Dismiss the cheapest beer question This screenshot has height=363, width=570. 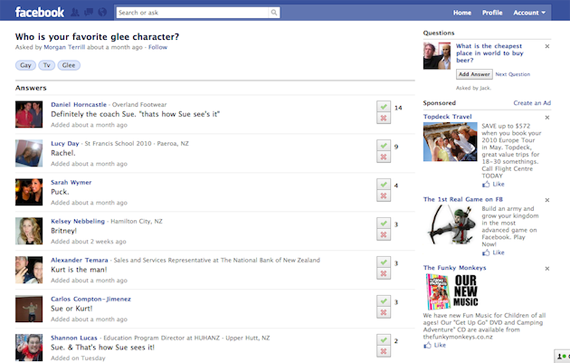547,46
